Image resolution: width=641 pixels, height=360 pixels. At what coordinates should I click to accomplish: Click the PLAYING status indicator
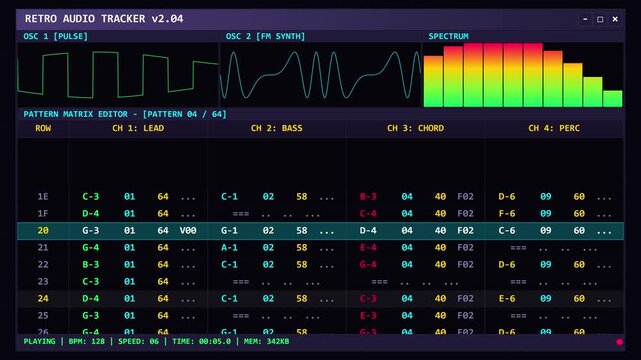click(39, 342)
